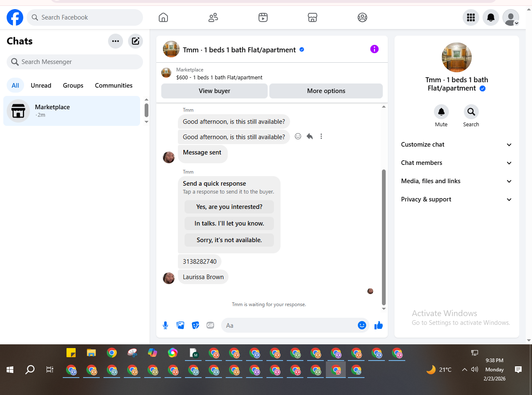Viewport: 532px width, 395px height.
Task: Reply to the second message arrow icon
Action: (310, 136)
